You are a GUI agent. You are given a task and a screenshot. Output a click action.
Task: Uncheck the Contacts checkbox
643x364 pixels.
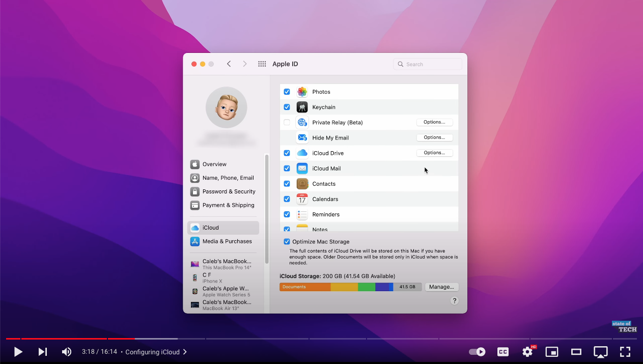point(287,183)
